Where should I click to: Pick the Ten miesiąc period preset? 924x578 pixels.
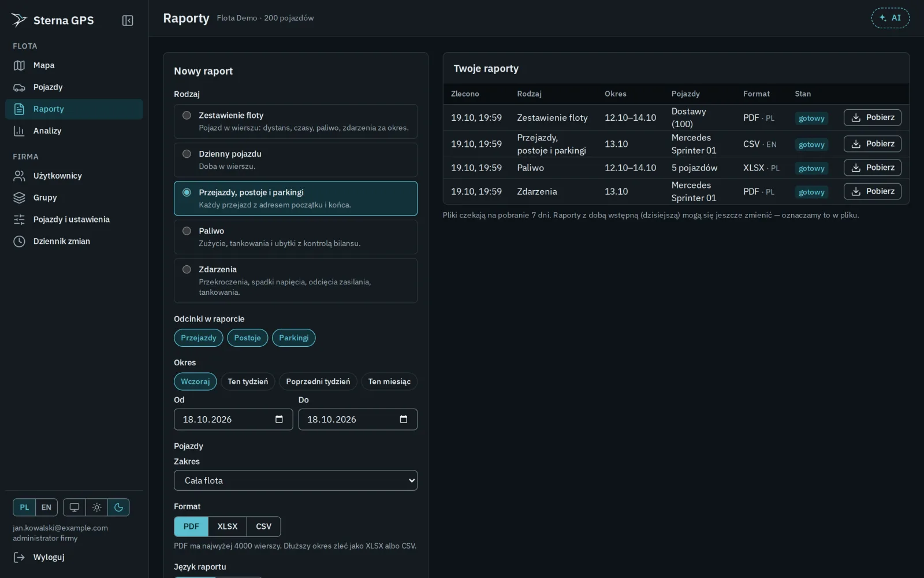pos(389,381)
